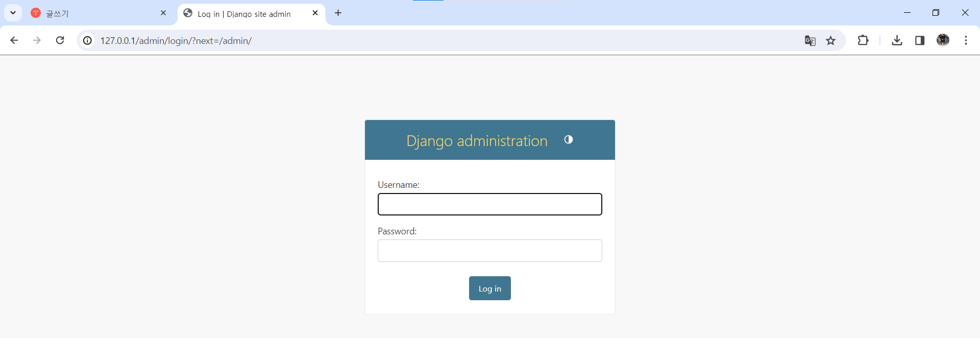Open the profile avatar menu
This screenshot has height=338, width=980.
[943, 40]
